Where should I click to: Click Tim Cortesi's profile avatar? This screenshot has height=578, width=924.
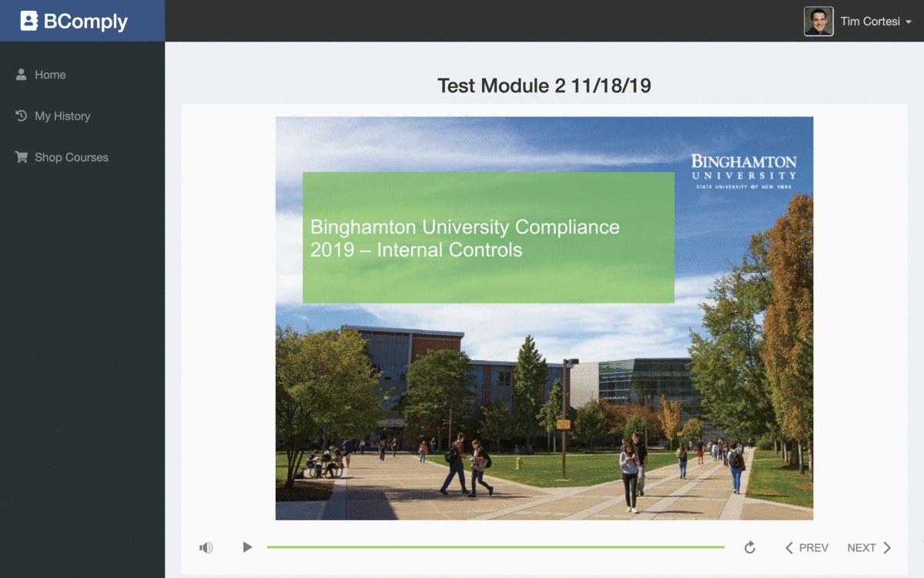tap(819, 22)
